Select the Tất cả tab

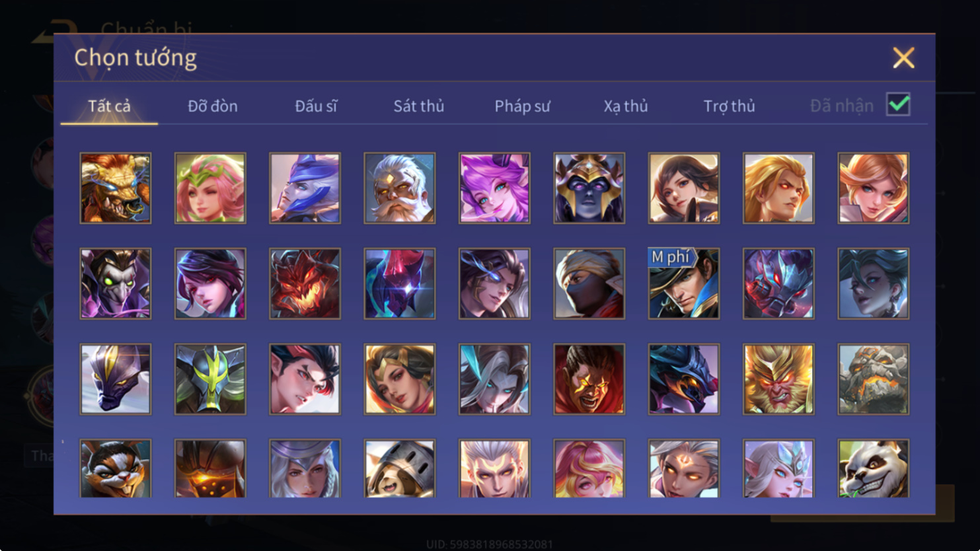pyautogui.click(x=109, y=106)
